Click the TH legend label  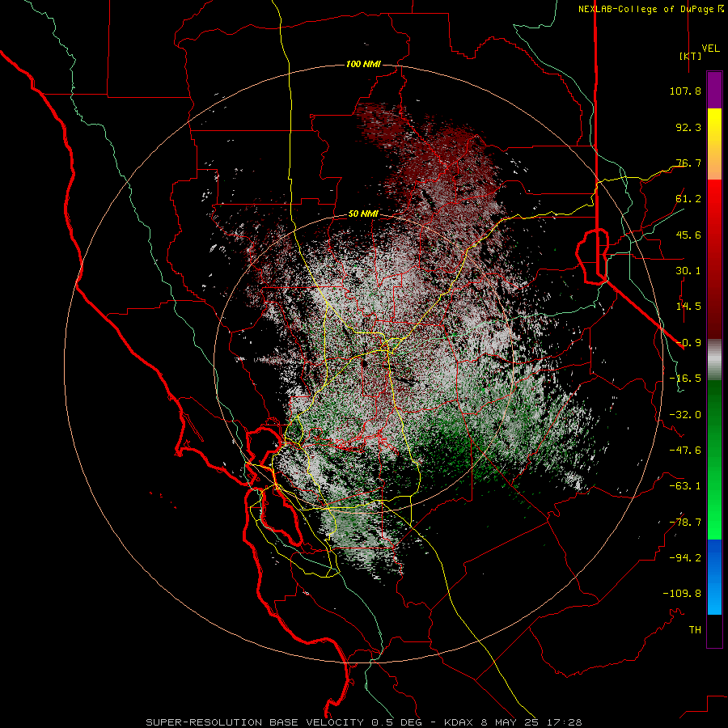click(x=695, y=630)
